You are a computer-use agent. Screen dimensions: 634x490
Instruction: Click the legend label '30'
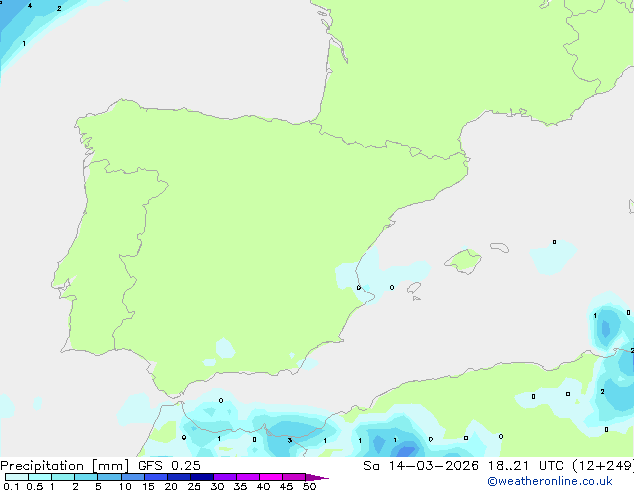217,486
